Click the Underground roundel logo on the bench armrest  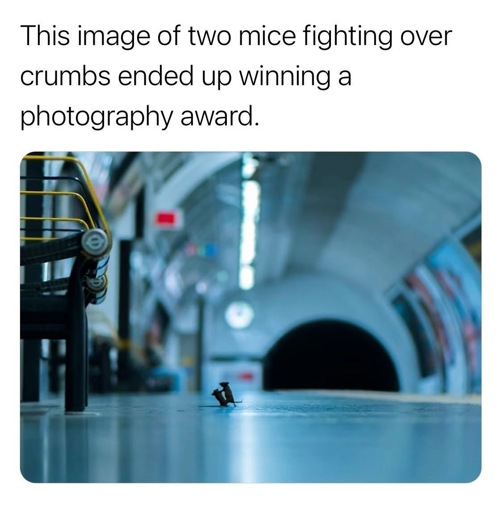[96, 242]
